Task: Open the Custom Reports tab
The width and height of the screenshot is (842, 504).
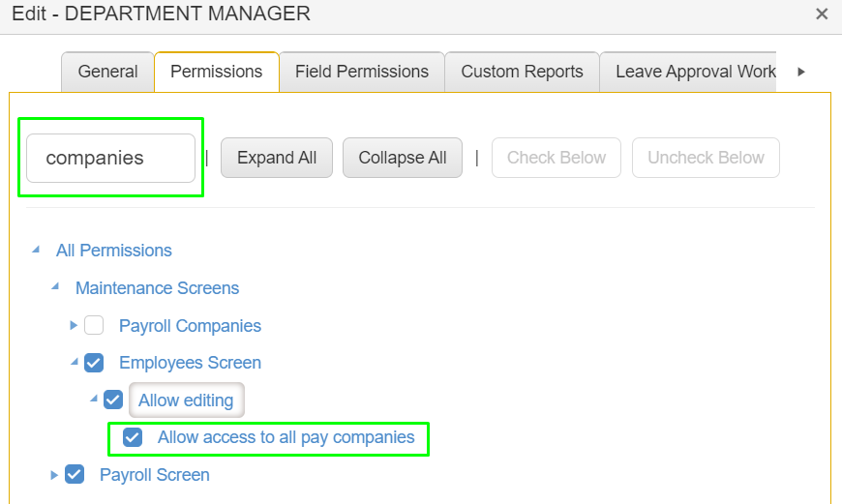Action: tap(522, 72)
